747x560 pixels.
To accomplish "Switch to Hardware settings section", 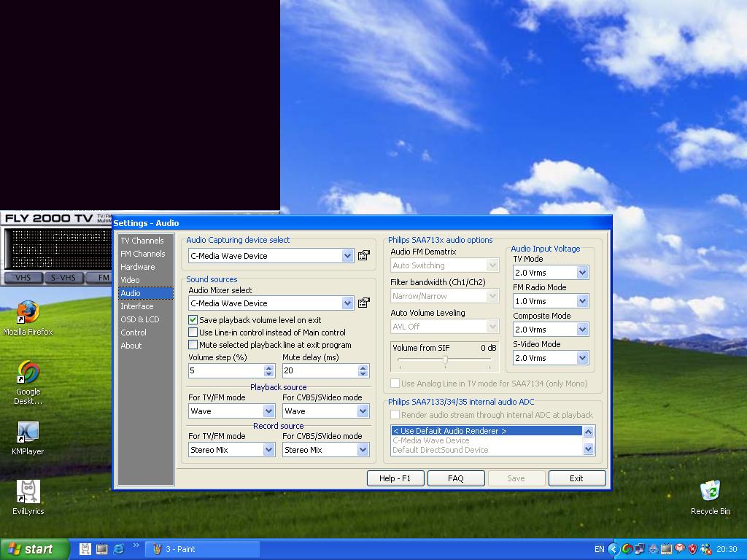I will tap(138, 267).
